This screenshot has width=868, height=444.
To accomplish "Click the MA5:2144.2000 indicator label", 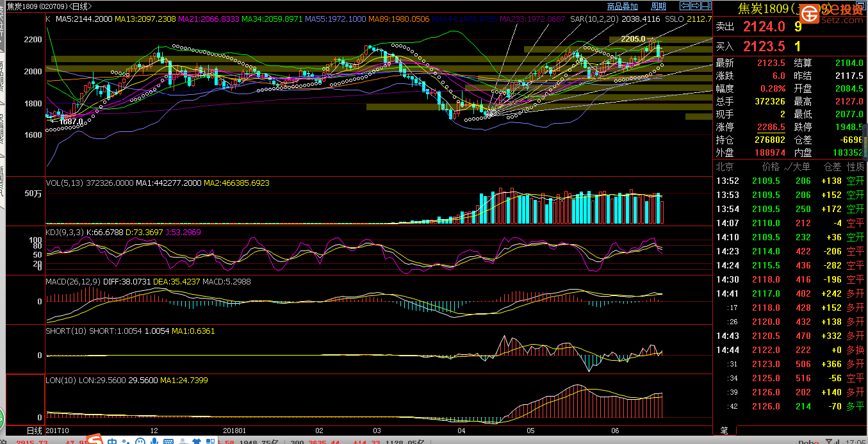I will pos(84,19).
